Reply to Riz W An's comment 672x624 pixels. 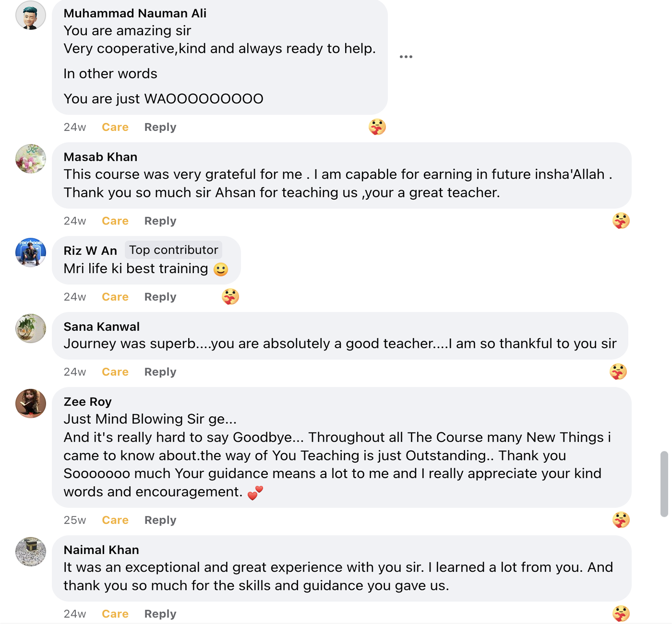(x=160, y=297)
